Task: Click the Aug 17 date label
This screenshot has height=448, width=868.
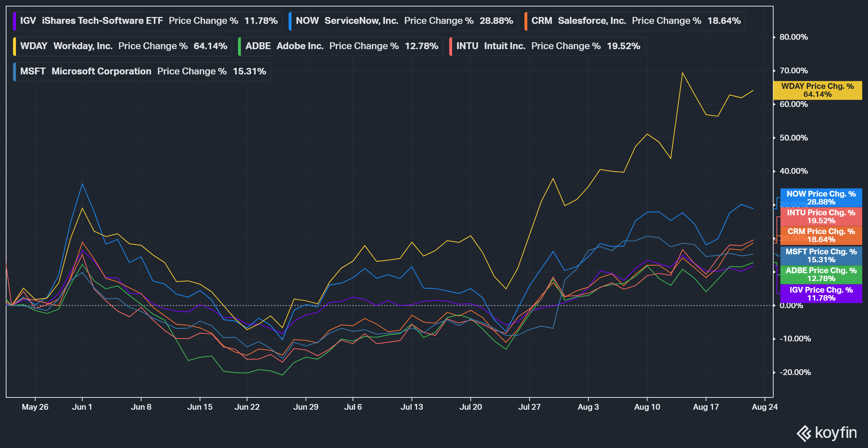Action: (x=706, y=407)
